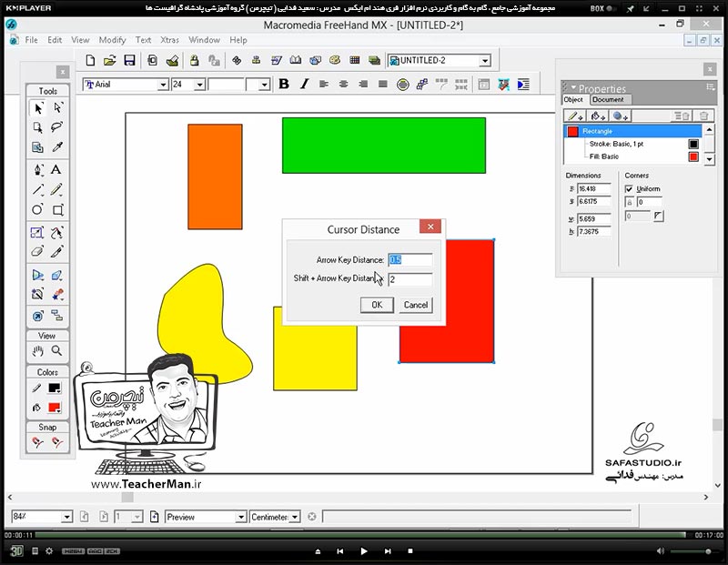The height and width of the screenshot is (565, 728).
Task: Click the Lock icon in main toolbar
Action: [194, 60]
